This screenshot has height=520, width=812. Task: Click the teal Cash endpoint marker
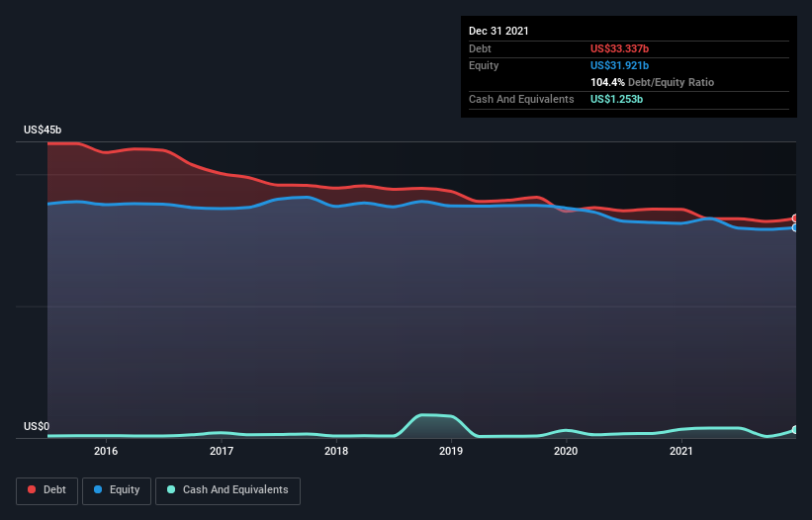tap(795, 429)
